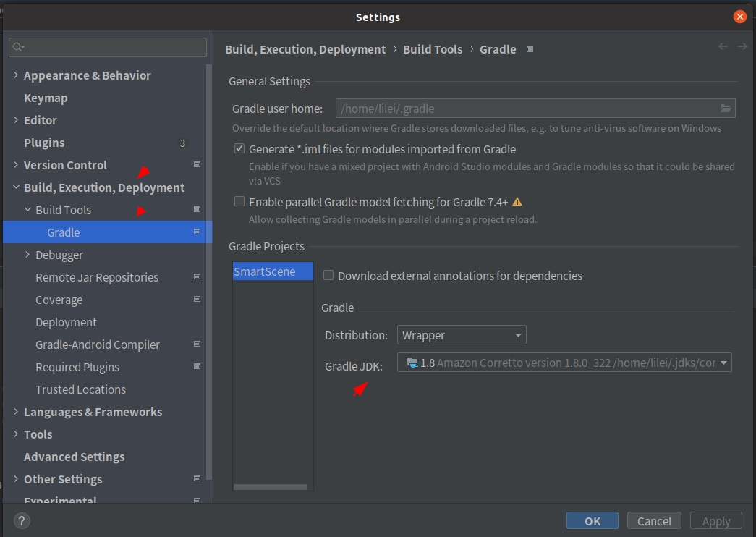Click the project-level icon on the Version Control row
This screenshot has width=756, height=537.
point(197,164)
